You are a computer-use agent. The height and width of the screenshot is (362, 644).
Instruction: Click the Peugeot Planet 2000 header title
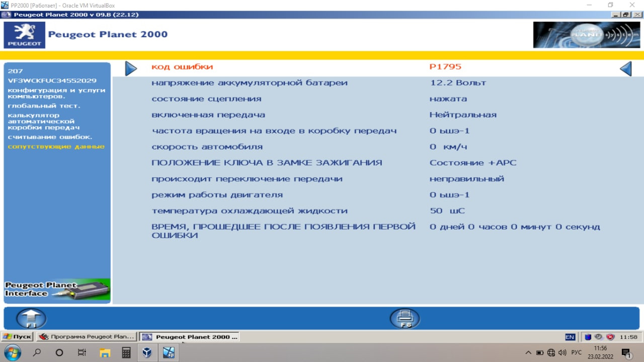click(x=108, y=34)
